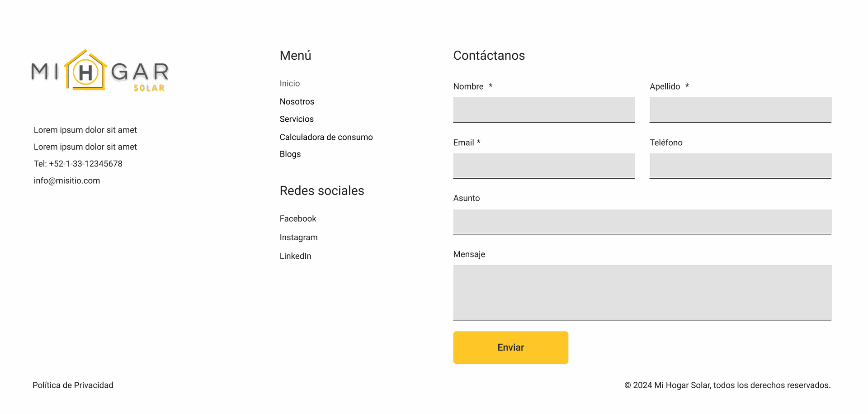The image size is (868, 414).
Task: Click the info@misitio.com email address
Action: [67, 181]
